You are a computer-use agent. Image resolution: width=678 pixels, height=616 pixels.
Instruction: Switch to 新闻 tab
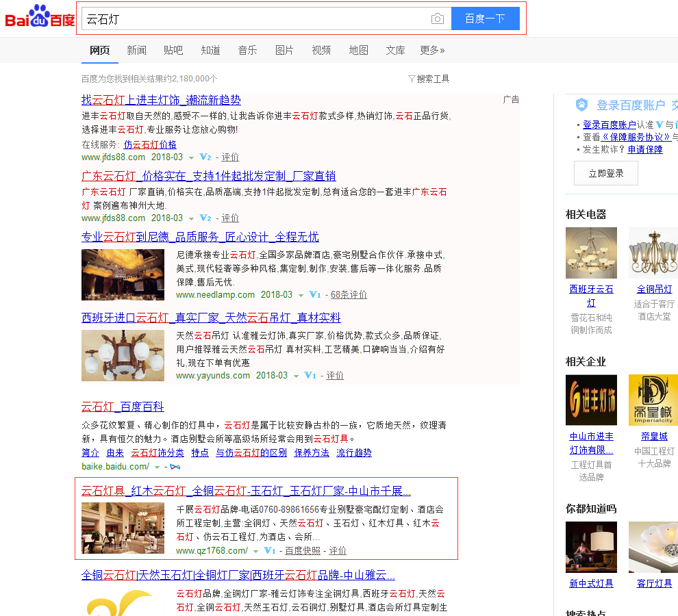coord(136,50)
